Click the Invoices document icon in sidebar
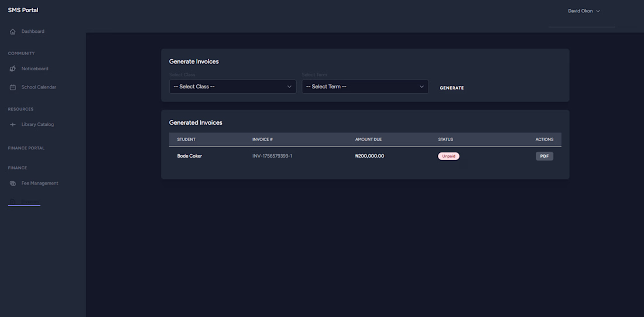 (x=13, y=202)
